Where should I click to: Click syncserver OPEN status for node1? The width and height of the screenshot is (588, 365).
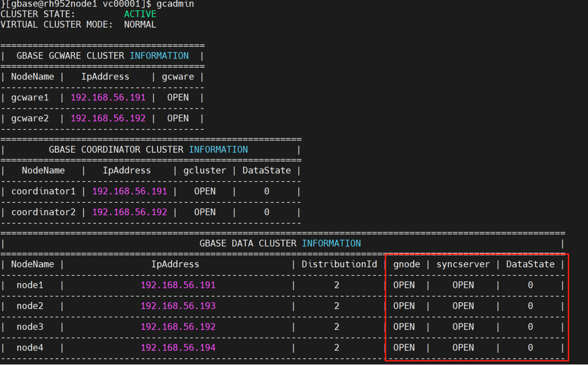coord(463,285)
